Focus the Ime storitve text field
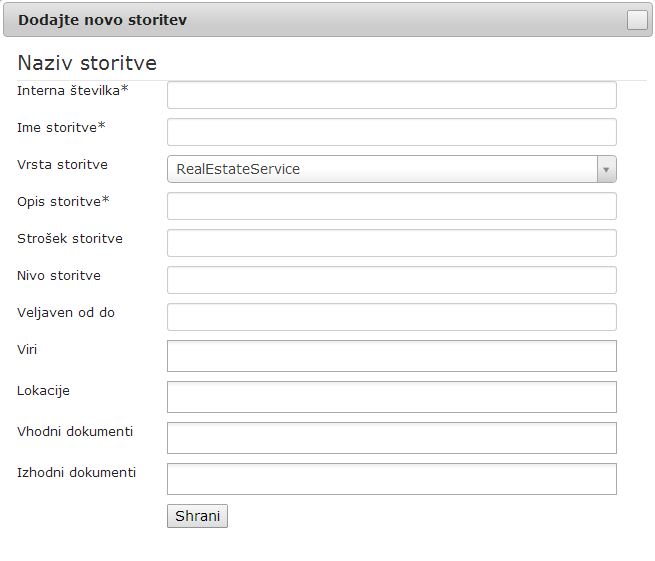Image resolution: width=655 pixels, height=561 pixels. 391,132
